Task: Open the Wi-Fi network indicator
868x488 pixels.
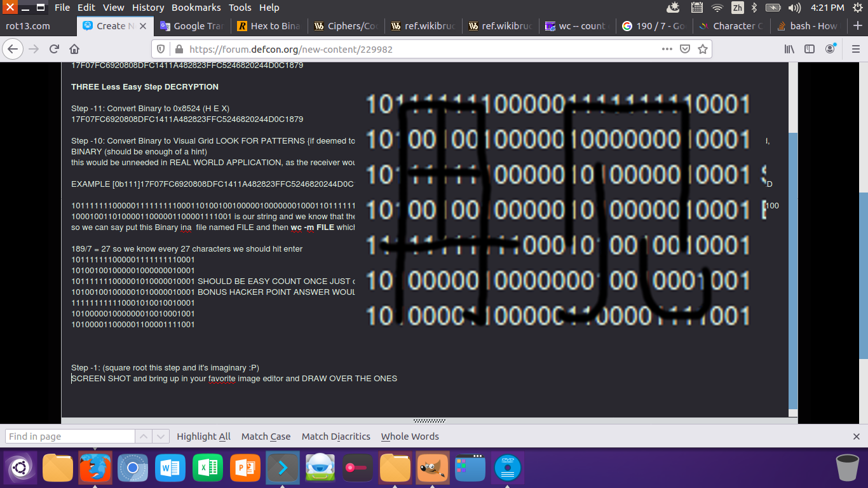Action: (x=717, y=8)
